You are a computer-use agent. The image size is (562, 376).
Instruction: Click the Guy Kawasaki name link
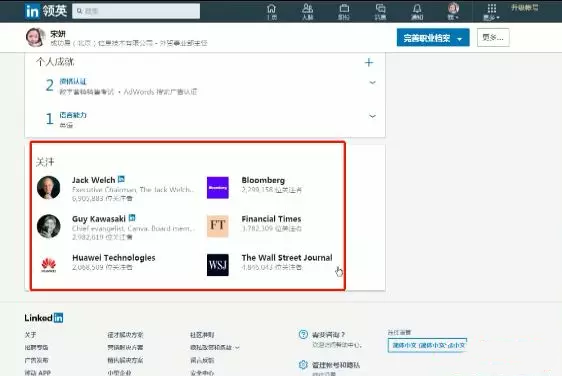point(99,219)
